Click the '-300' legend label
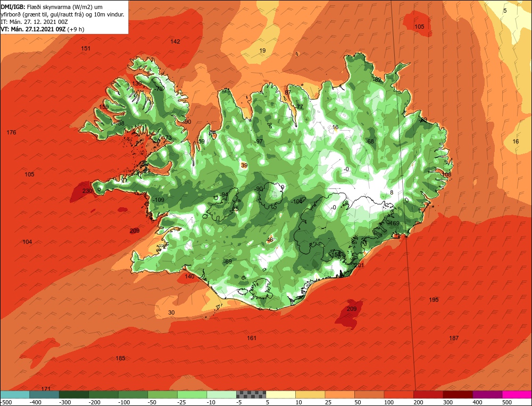This screenshot has height=406, width=532. (65, 402)
